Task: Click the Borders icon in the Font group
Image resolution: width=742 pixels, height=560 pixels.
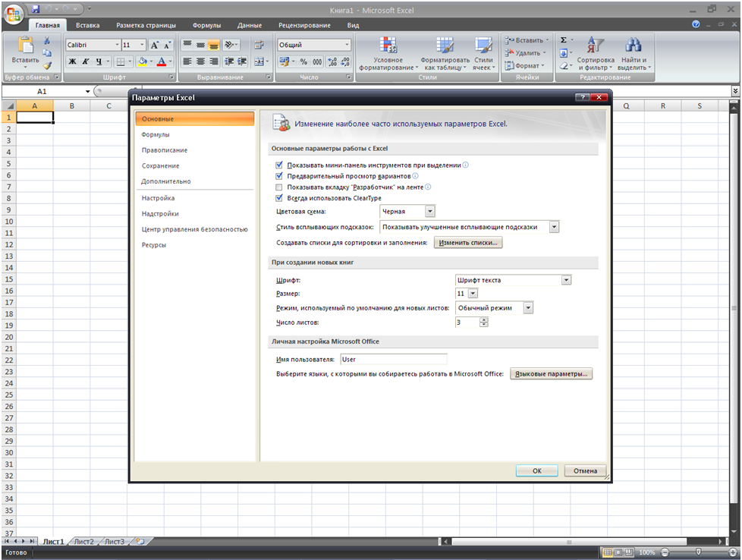Action: [x=121, y=61]
